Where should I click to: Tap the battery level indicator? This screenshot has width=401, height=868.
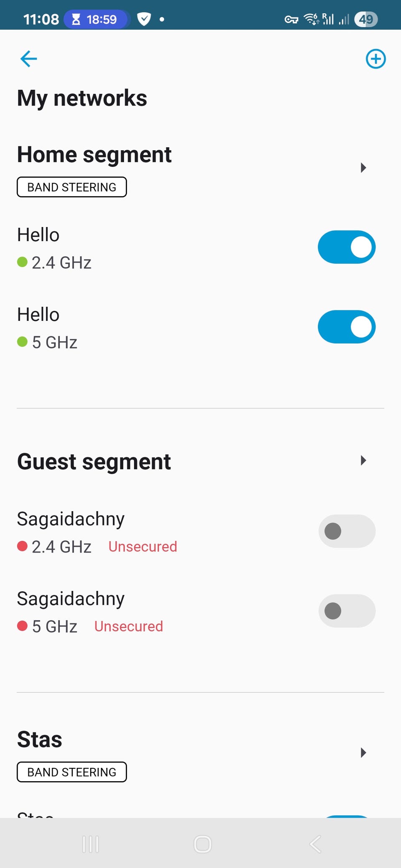tap(366, 19)
